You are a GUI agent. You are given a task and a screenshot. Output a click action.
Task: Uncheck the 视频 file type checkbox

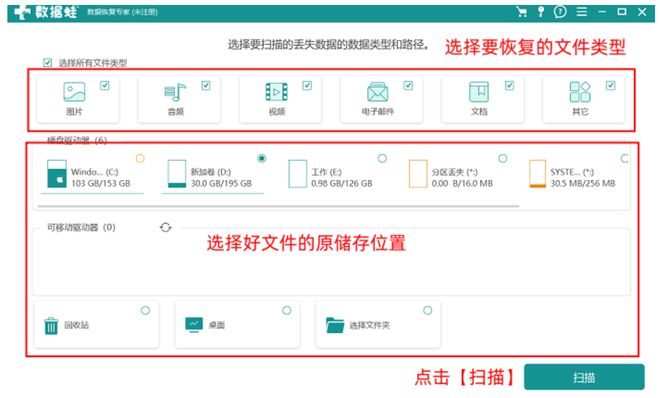pos(307,85)
